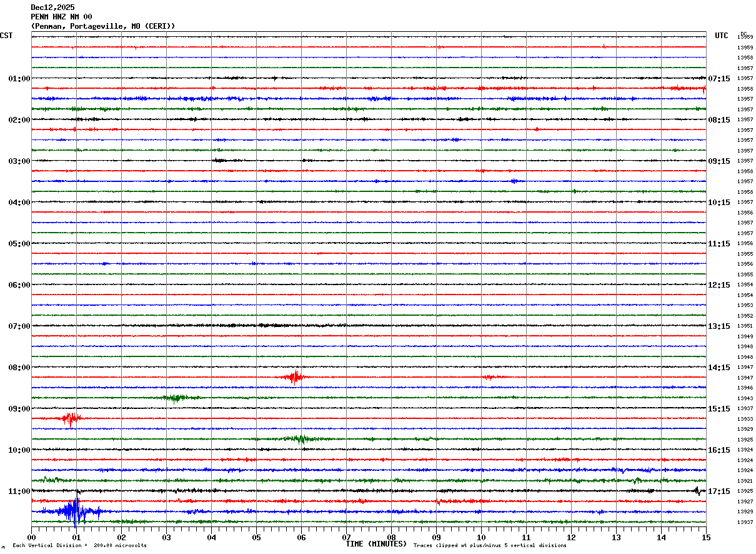Click the Traces clipped at plus/minus note
The width and height of the screenshot is (756, 554).
(x=490, y=546)
